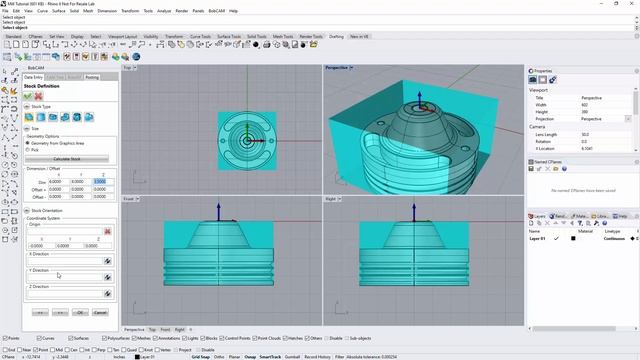Open the Analyze menu
The height and width of the screenshot is (360, 640).
pos(164,11)
